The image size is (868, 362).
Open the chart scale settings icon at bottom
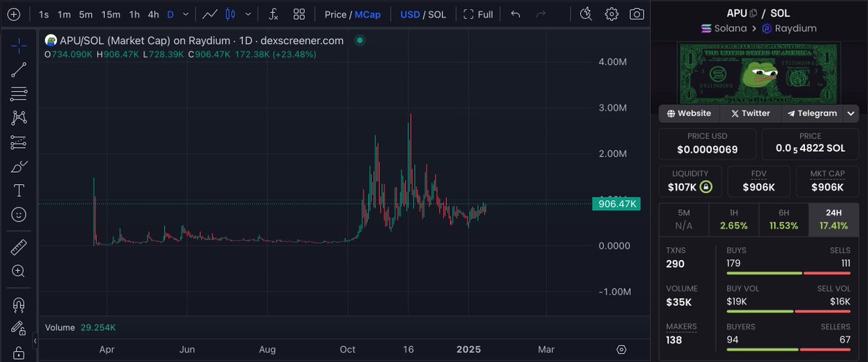(x=621, y=349)
